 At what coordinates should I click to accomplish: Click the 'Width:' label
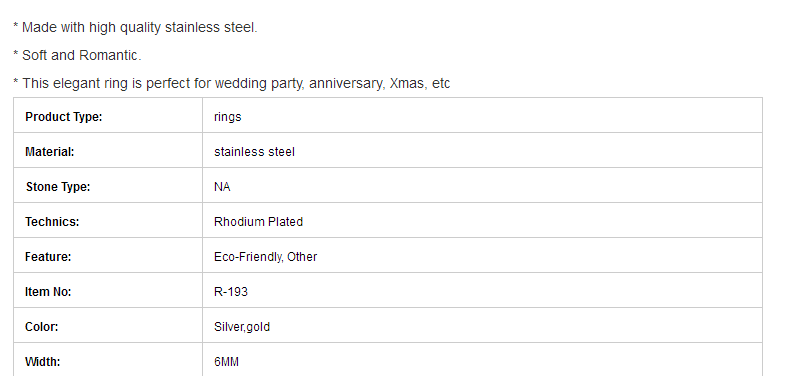coord(43,361)
